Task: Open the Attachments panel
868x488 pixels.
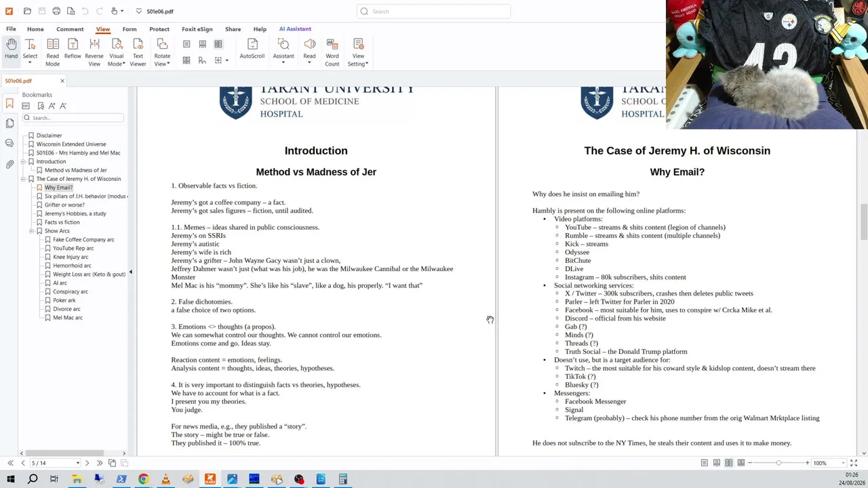Action: [x=9, y=164]
